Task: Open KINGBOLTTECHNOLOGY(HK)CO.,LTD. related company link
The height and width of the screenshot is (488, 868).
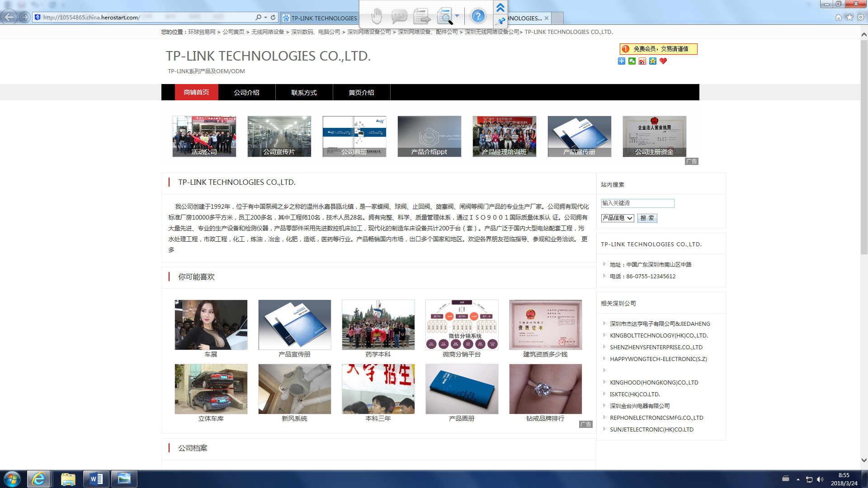Action: tap(659, 336)
